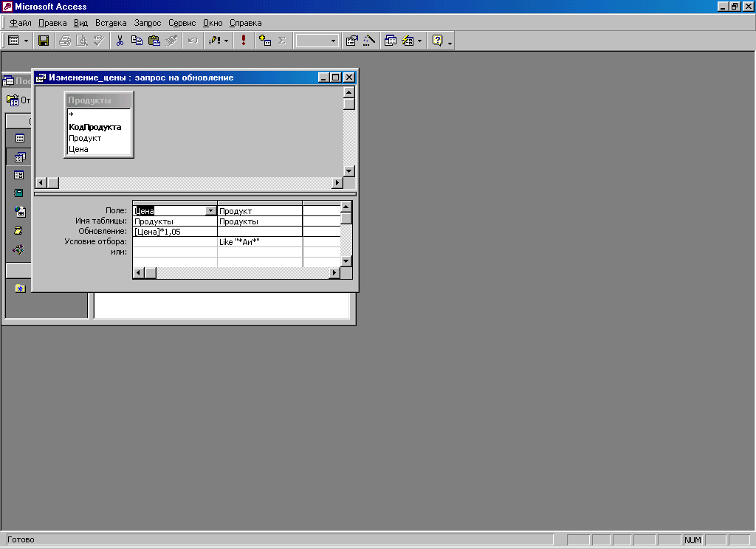Expand the Query Type dropdown arrow

226,41
